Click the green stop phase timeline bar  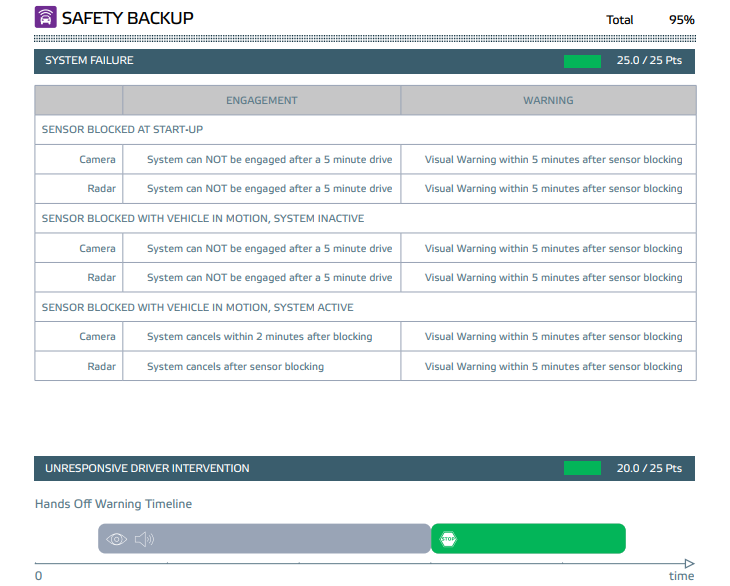(x=540, y=539)
